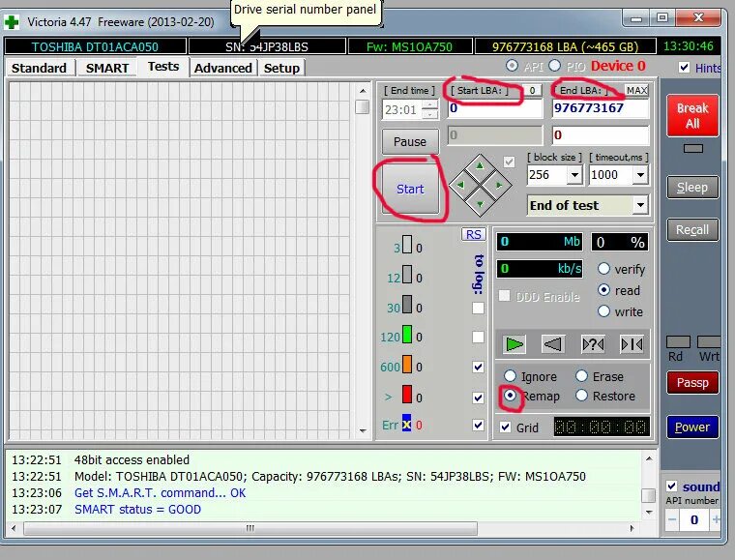Open the End of test dropdown

coord(640,205)
